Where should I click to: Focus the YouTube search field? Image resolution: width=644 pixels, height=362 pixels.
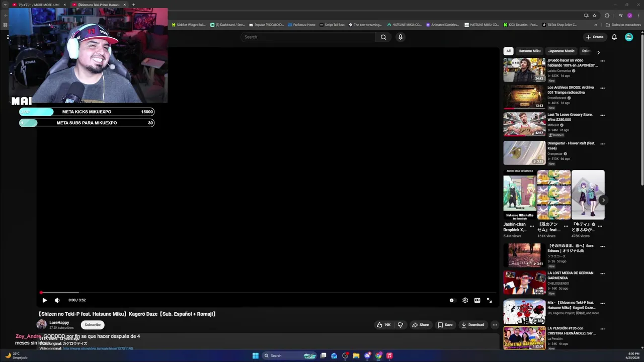(308, 37)
